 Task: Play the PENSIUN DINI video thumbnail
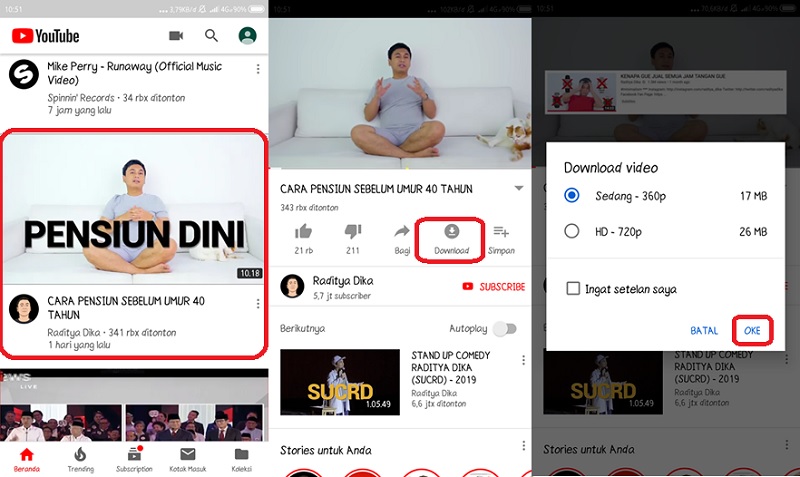coord(134,209)
